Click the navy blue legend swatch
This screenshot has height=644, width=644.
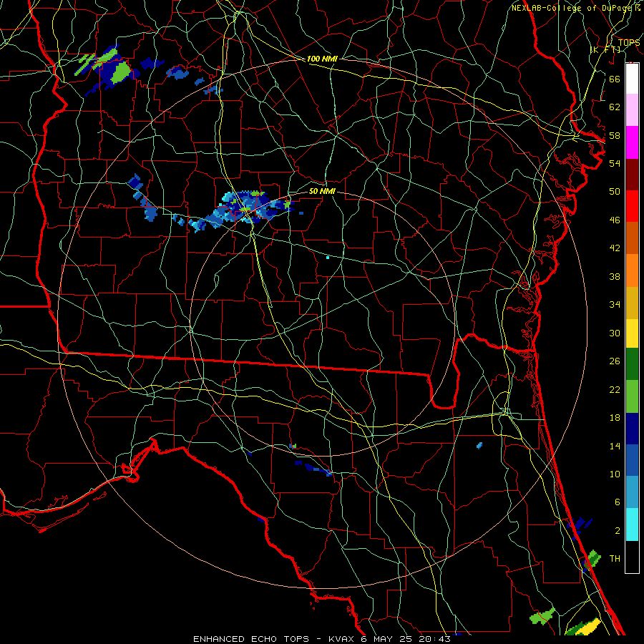click(x=632, y=429)
